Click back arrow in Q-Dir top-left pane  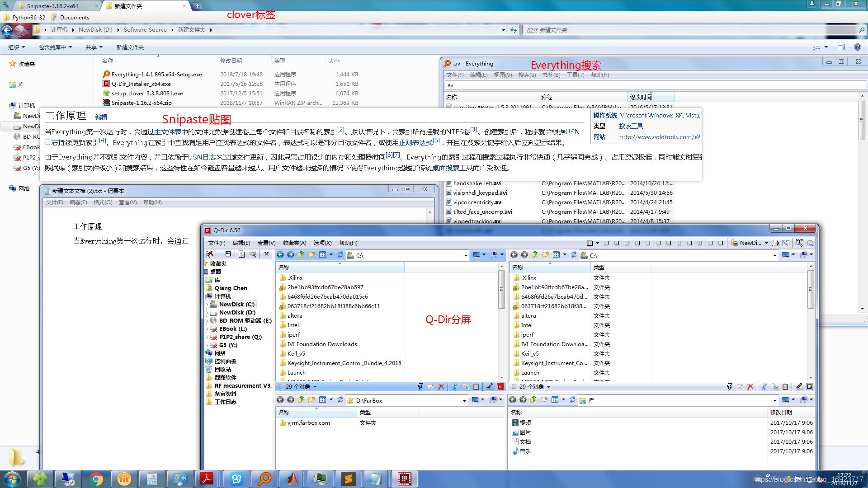[280, 255]
